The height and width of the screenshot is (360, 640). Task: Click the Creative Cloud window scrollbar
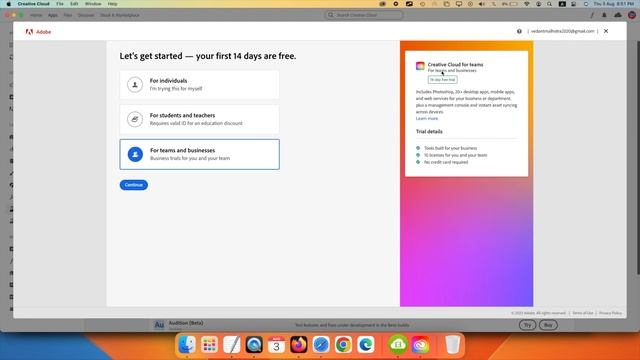638,157
